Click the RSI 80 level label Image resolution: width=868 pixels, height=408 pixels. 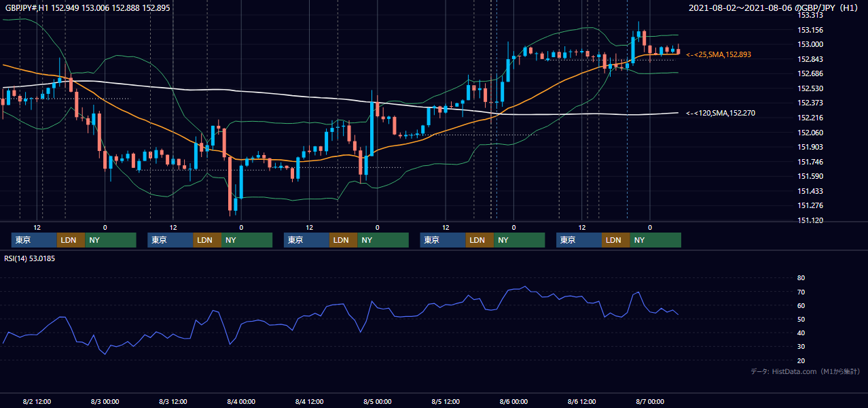[x=801, y=278]
